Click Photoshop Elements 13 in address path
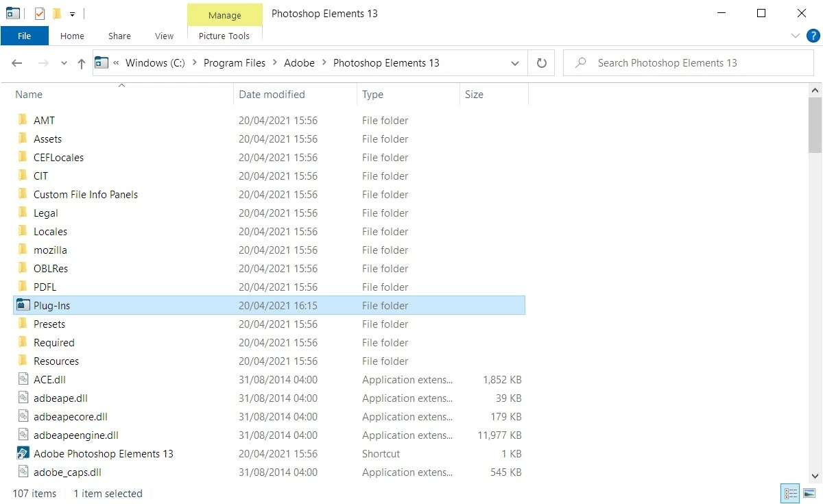Screen dimensions: 823x504 (x=386, y=63)
